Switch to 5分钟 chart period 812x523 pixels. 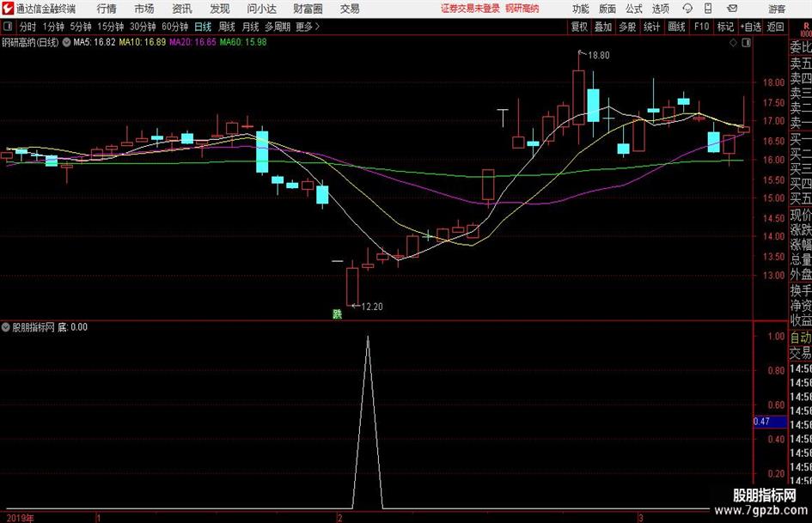tap(80, 27)
